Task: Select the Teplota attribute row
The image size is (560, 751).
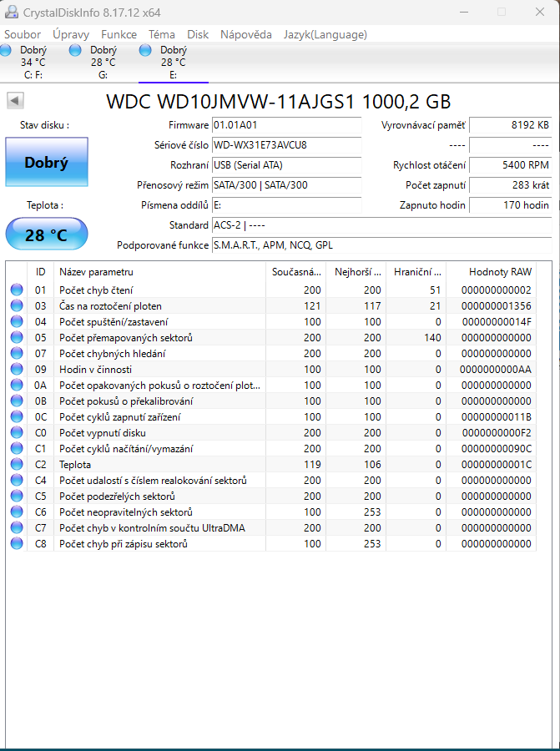Action: tap(271, 464)
